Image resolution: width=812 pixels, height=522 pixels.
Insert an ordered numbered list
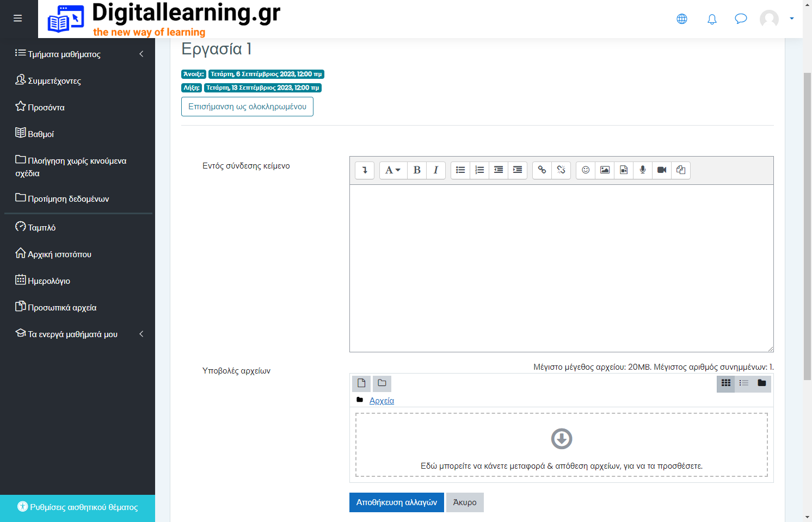tap(479, 170)
